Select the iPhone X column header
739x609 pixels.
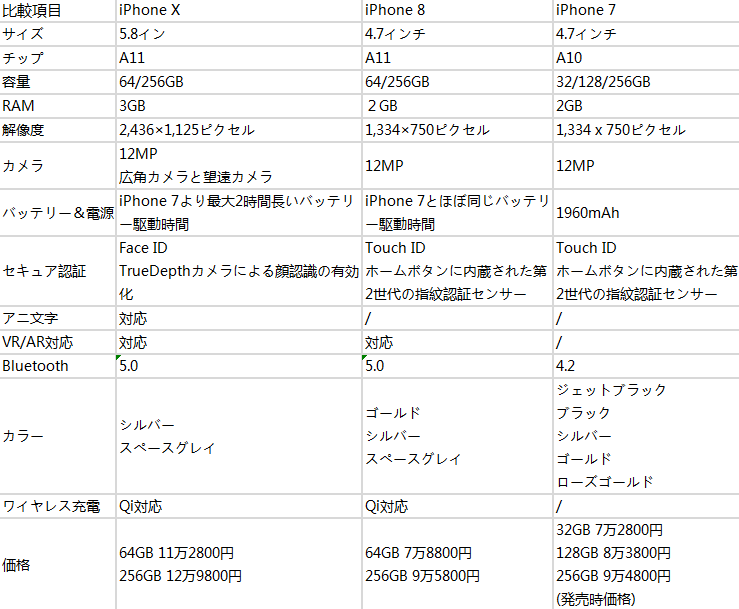[239, 10]
